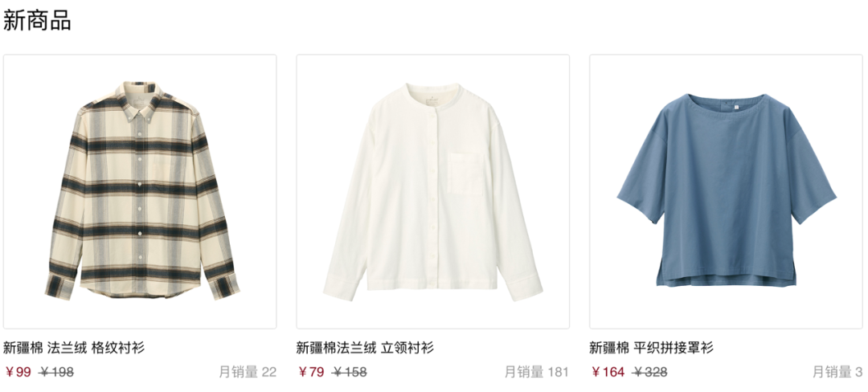Viewport: 868px width, 392px height.
Task: Click the 新疆棉法兰绒 立领衬衫 title
Action: 366,348
